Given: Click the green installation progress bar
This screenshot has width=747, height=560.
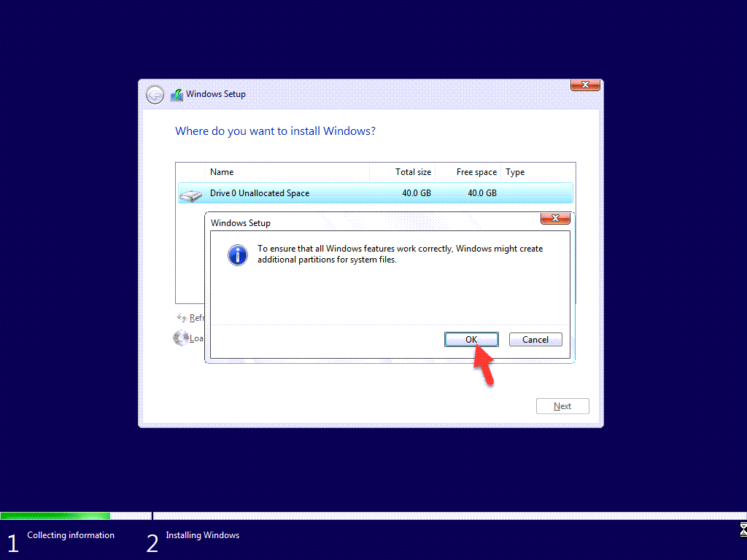Looking at the screenshot, I should [55, 516].
